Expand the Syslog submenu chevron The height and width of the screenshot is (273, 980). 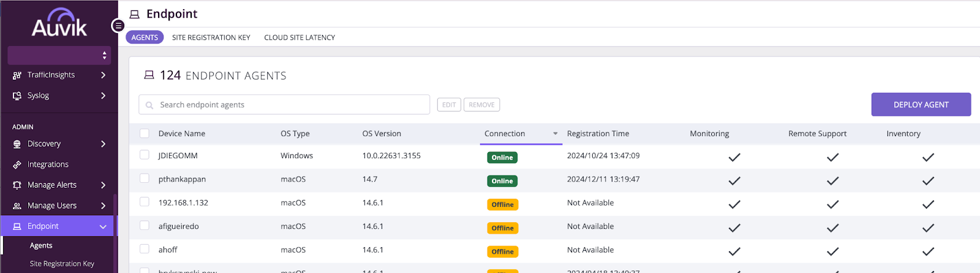pyautogui.click(x=103, y=96)
